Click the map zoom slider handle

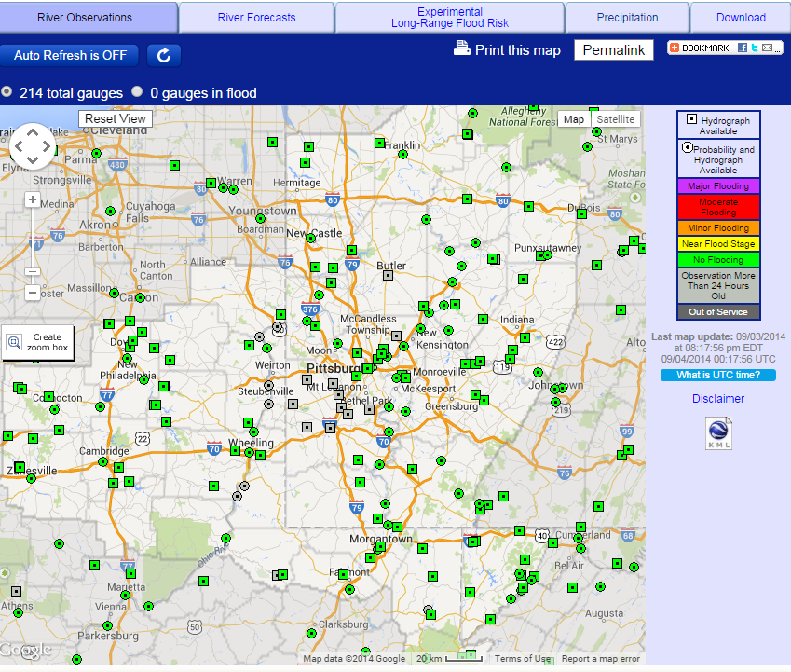pyautogui.click(x=33, y=271)
